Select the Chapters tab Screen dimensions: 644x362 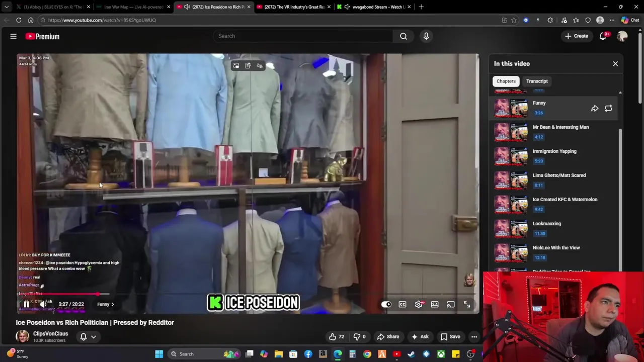click(x=506, y=81)
